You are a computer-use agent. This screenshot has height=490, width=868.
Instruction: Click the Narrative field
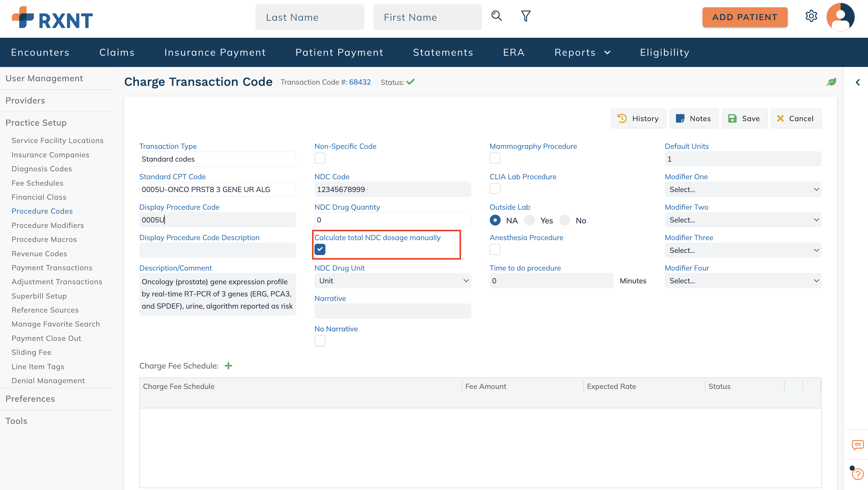[393, 311]
